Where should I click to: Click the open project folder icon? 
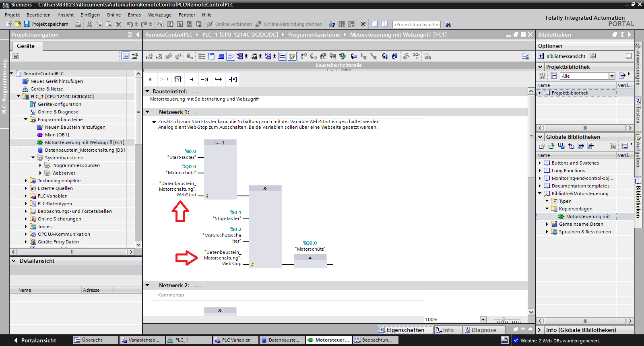(x=18, y=24)
